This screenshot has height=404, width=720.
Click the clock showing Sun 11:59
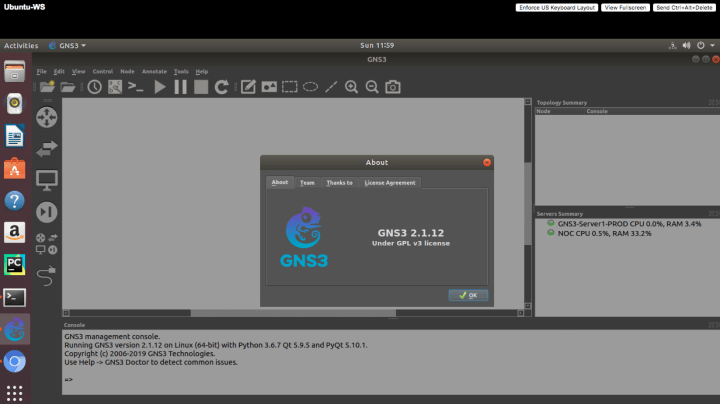(x=377, y=45)
